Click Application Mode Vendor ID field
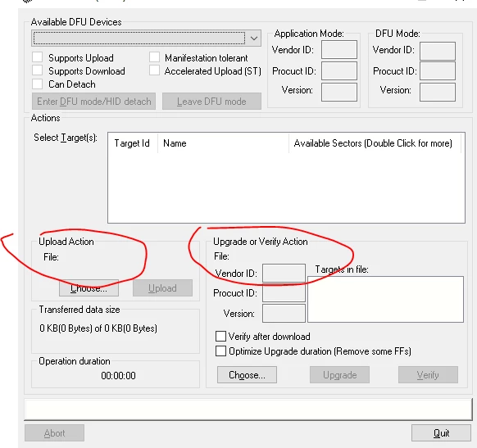 [339, 49]
